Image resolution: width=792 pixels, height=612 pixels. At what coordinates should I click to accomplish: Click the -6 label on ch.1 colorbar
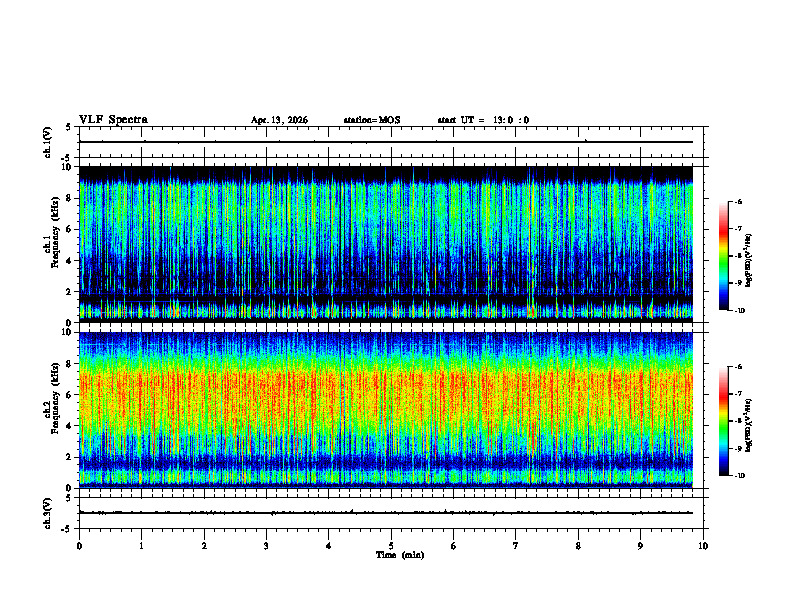[x=738, y=201]
